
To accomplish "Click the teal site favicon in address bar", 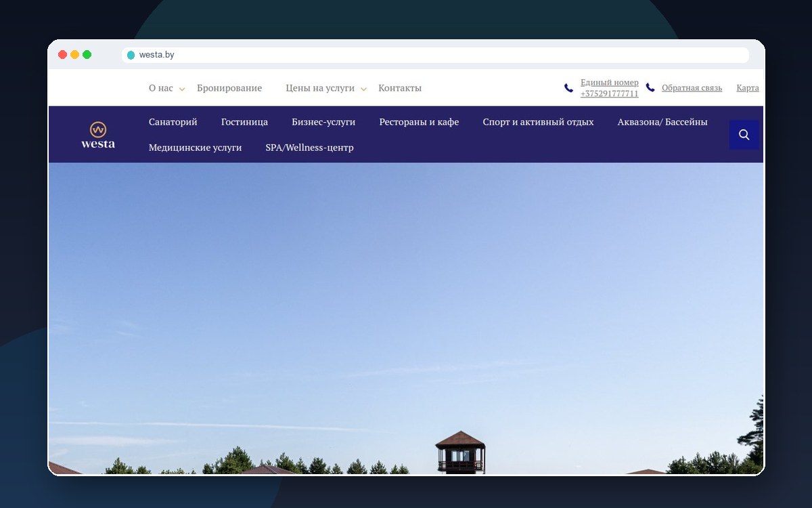I will tap(131, 55).
